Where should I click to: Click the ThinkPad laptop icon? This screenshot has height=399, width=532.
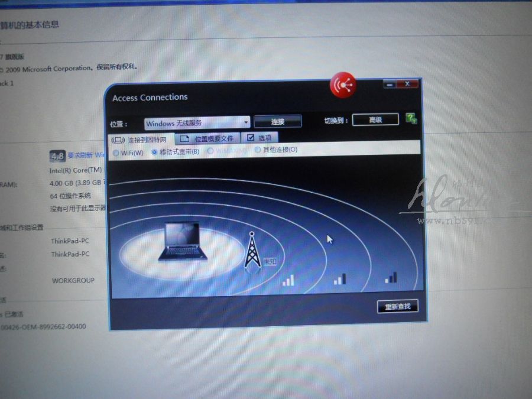point(180,241)
